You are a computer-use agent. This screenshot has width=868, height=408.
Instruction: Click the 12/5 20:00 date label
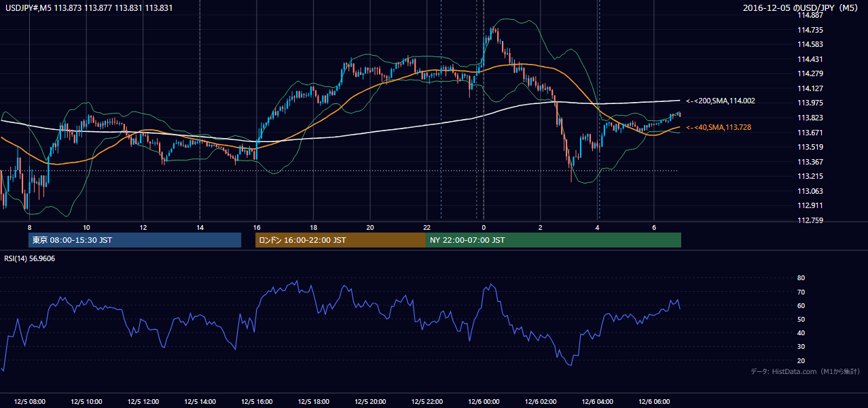[370, 402]
